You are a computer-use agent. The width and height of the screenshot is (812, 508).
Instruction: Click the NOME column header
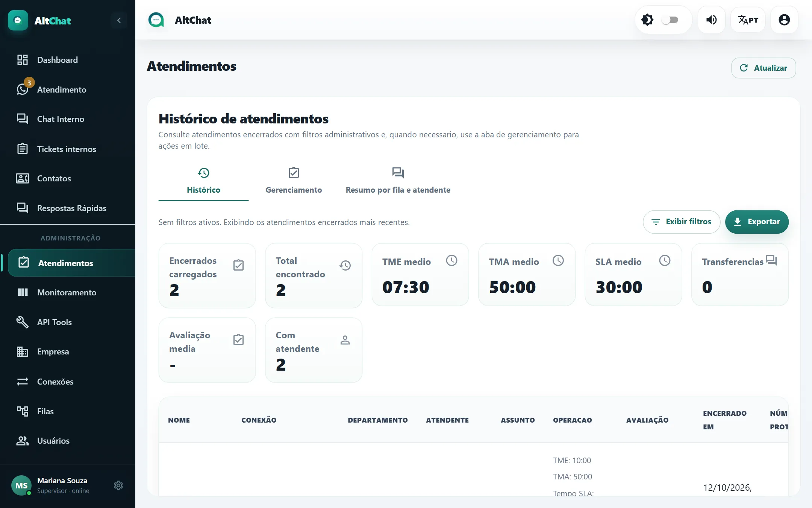pyautogui.click(x=179, y=420)
